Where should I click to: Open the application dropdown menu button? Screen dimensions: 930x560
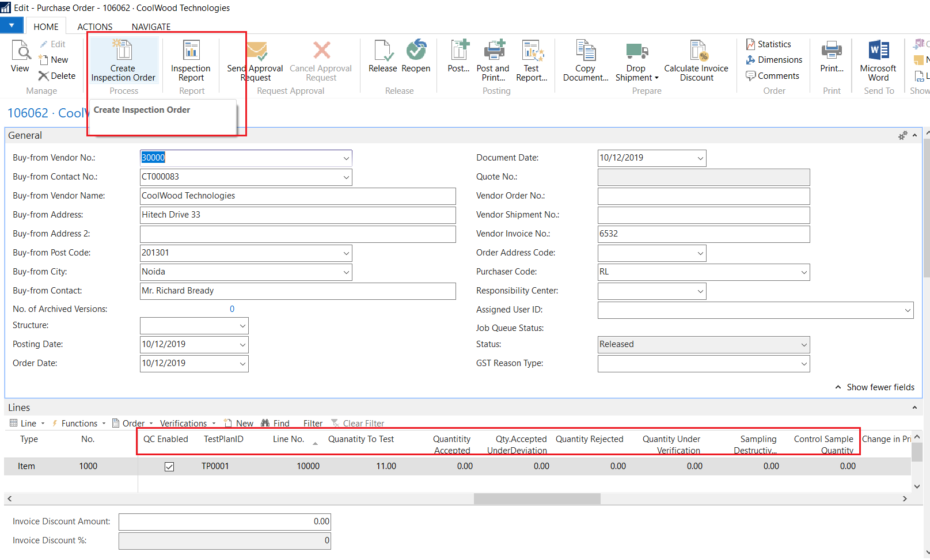12,25
